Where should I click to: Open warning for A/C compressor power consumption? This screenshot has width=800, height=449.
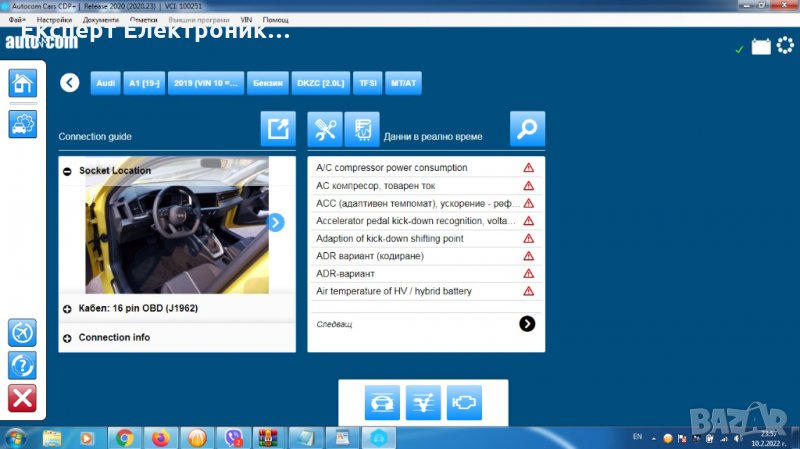[x=529, y=167]
